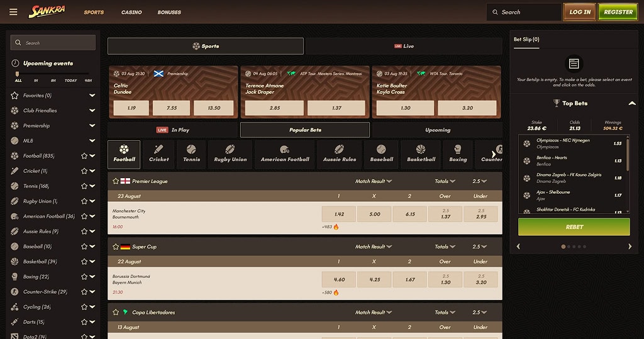Screen dimensions: 644x339
Task: Click the header Search input field
Action: point(524,13)
